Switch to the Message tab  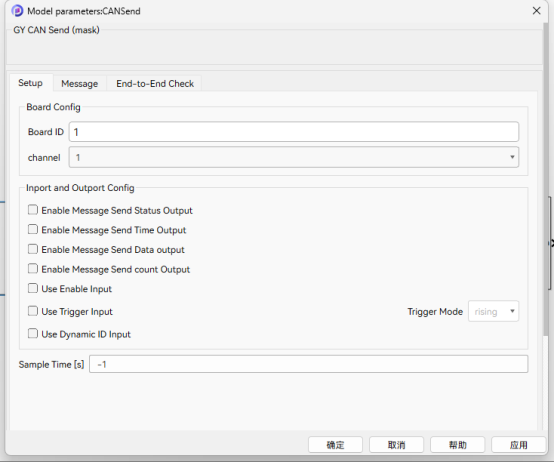click(79, 84)
